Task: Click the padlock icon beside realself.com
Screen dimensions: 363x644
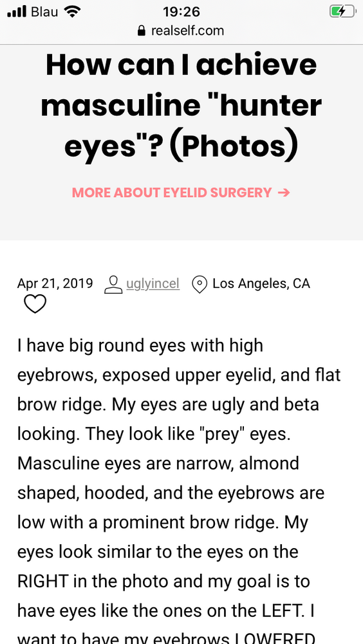Action: tap(142, 31)
